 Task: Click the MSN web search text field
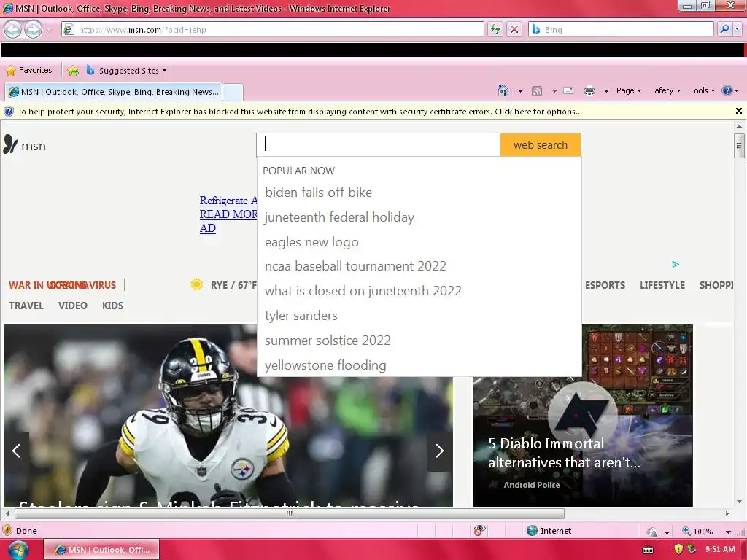pos(379,145)
